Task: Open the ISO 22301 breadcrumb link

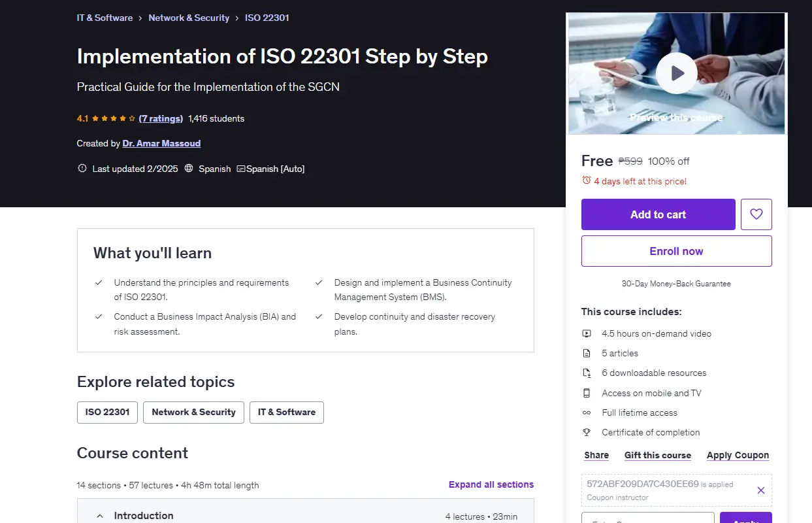Action: coord(267,18)
